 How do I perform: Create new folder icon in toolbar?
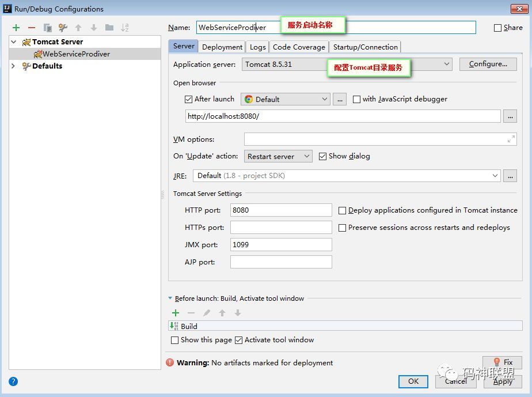(x=109, y=28)
